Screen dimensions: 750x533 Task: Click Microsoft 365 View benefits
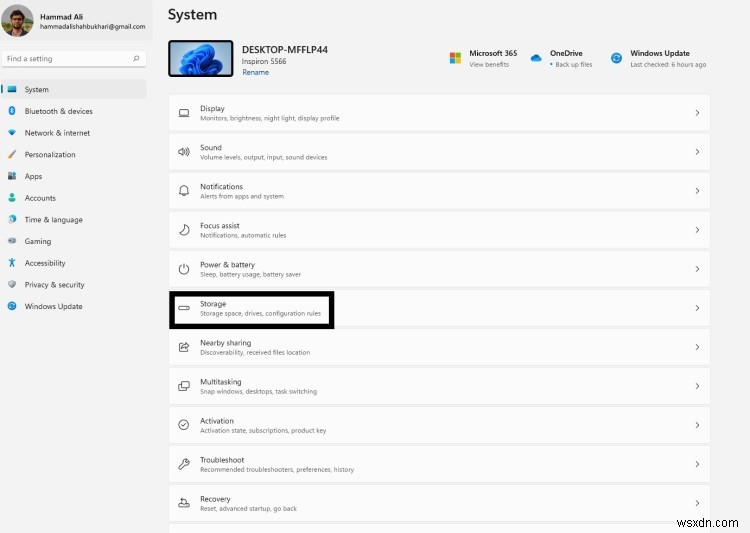(x=489, y=65)
